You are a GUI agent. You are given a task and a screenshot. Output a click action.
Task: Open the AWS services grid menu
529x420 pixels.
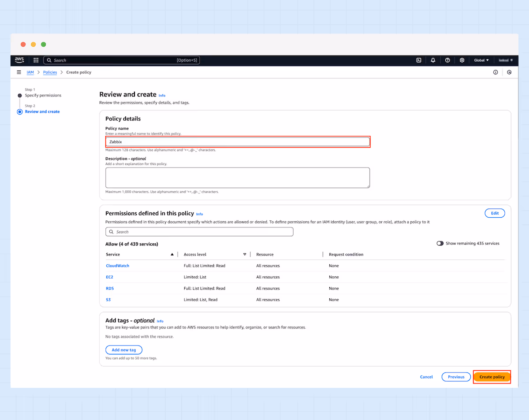[x=36, y=60]
